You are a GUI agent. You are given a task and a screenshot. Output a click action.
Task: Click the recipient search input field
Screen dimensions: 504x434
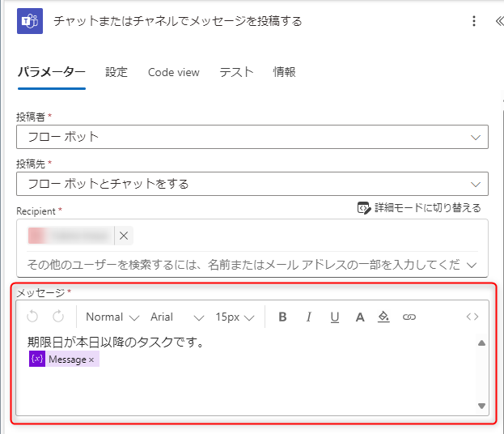(x=244, y=265)
